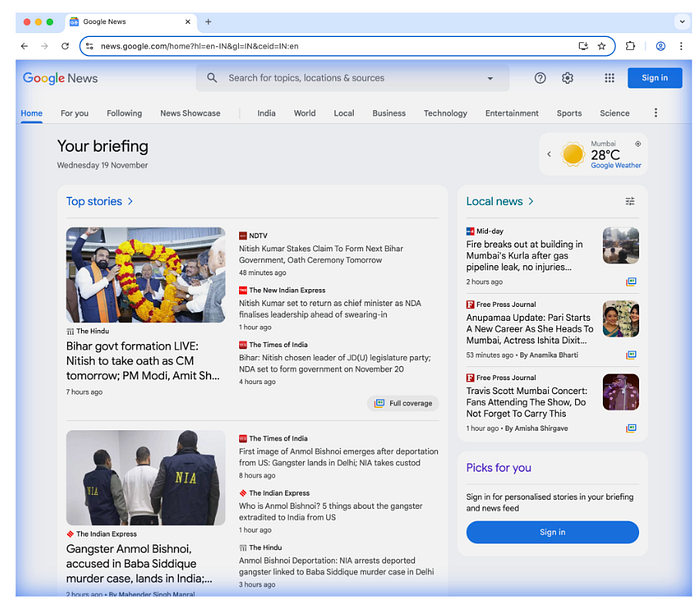Click Sign in under Picks for you
Image resolution: width=700 pixels, height=606 pixels.
tap(552, 532)
